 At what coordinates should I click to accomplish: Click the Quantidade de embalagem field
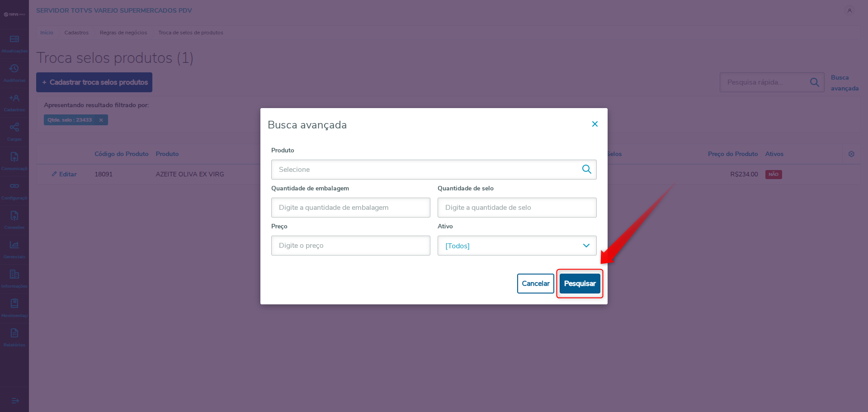click(350, 208)
